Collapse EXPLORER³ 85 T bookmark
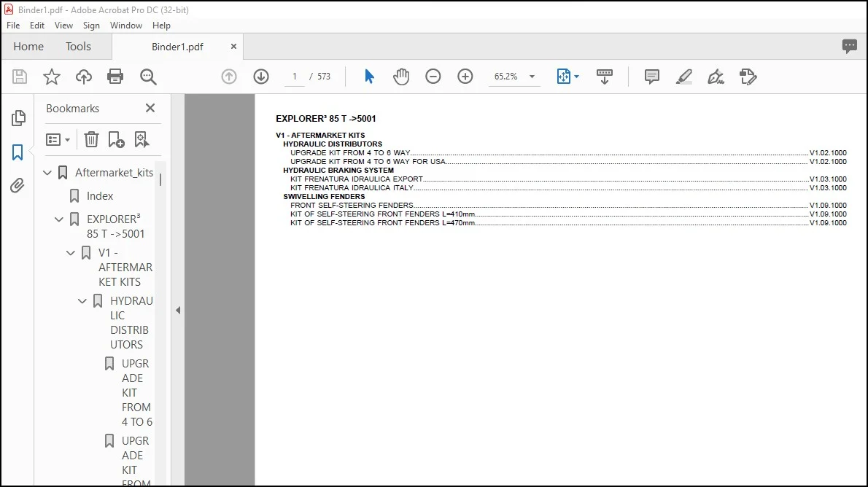 (x=59, y=219)
